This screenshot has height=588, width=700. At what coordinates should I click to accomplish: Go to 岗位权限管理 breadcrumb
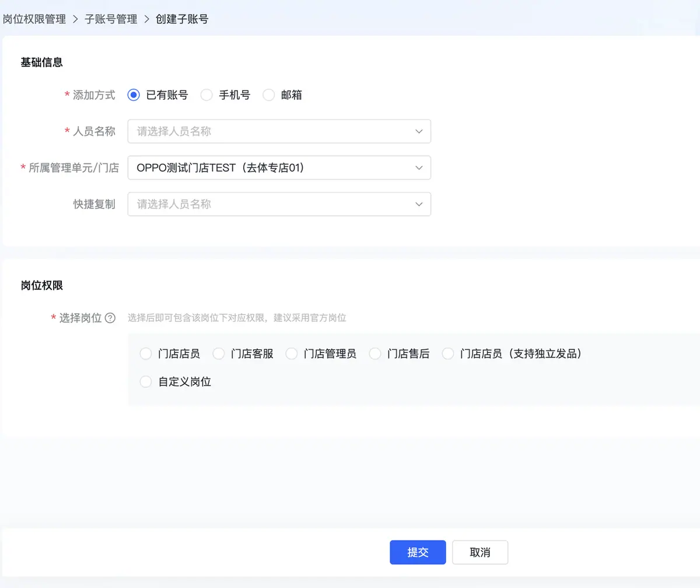[x=34, y=19]
